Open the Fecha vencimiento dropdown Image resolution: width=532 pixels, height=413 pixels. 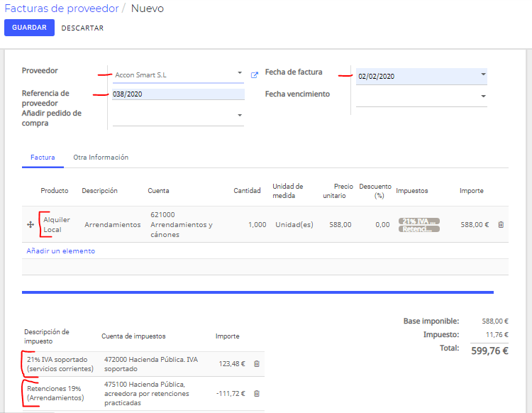[x=483, y=97]
